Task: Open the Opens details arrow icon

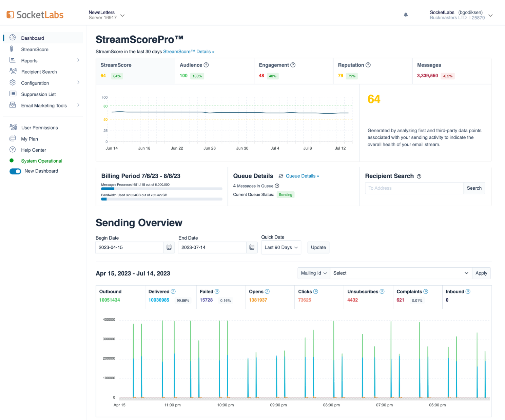Action: (x=267, y=291)
